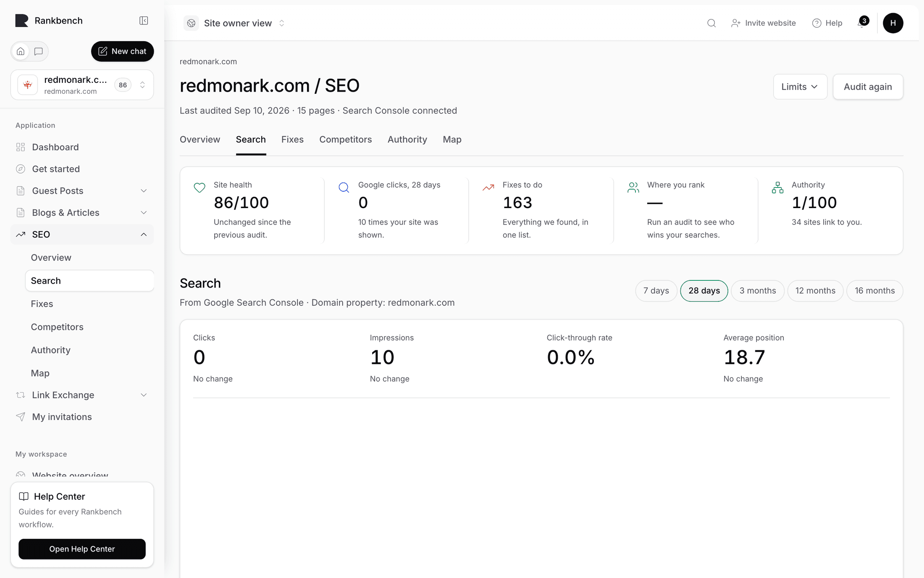924x578 pixels.
Task: Open notifications bell with 3 badge
Action: [863, 22]
